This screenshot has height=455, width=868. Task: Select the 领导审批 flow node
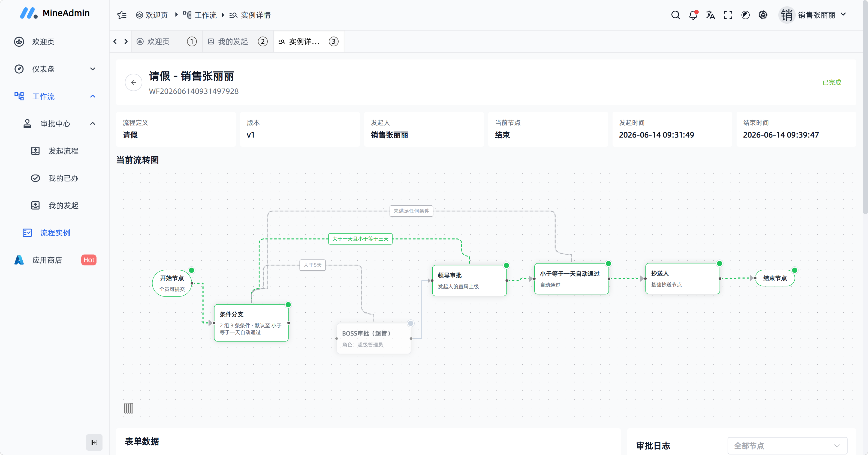pos(469,280)
